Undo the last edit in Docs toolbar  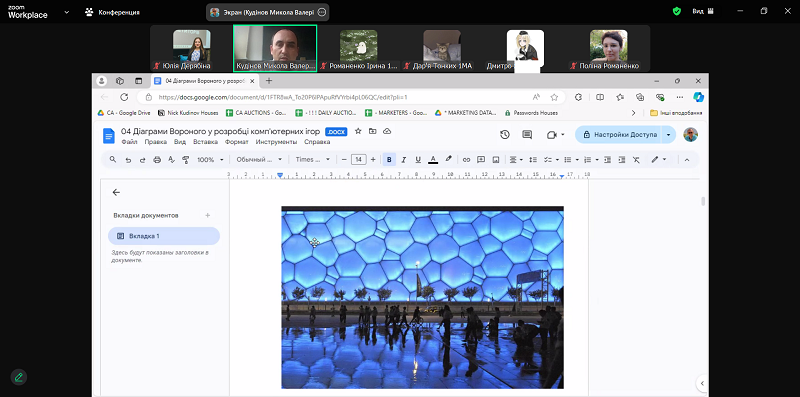tap(128, 160)
